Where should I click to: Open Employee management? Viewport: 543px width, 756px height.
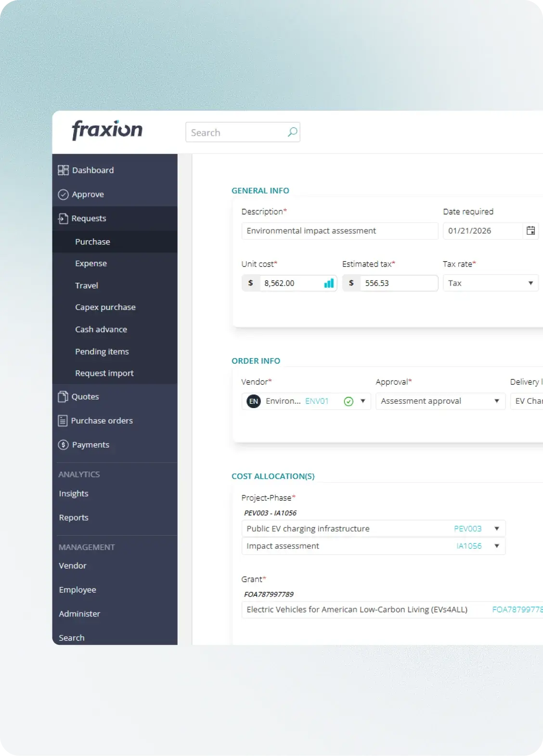pos(78,589)
